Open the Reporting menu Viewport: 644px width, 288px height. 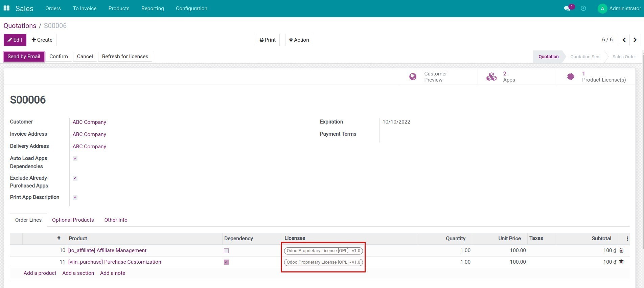tap(153, 8)
